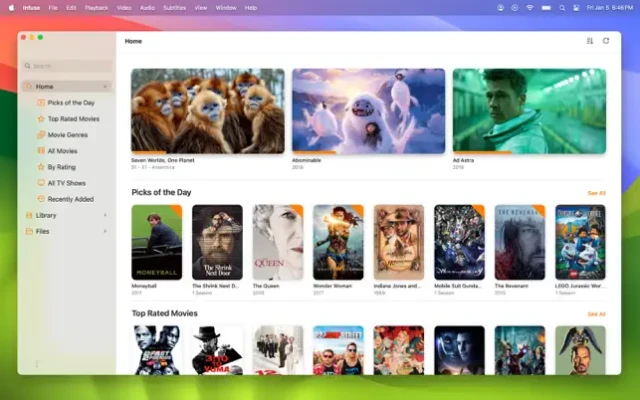Image resolution: width=640 pixels, height=400 pixels.
Task: Click the Movie Genres sidebar icon
Action: click(40, 135)
